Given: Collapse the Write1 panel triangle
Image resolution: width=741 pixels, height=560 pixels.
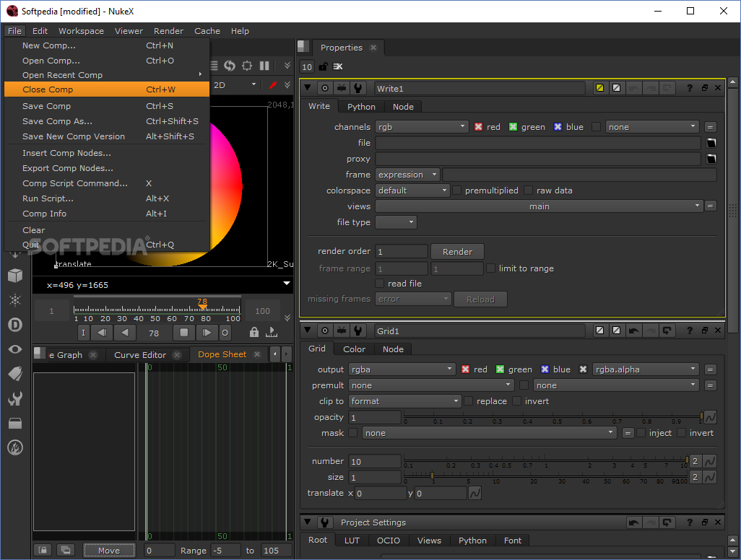Looking at the screenshot, I should (x=308, y=88).
